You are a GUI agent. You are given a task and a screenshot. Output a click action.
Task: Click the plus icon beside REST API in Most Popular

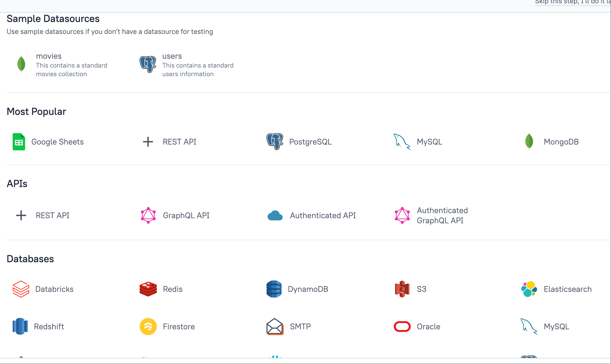pos(148,142)
